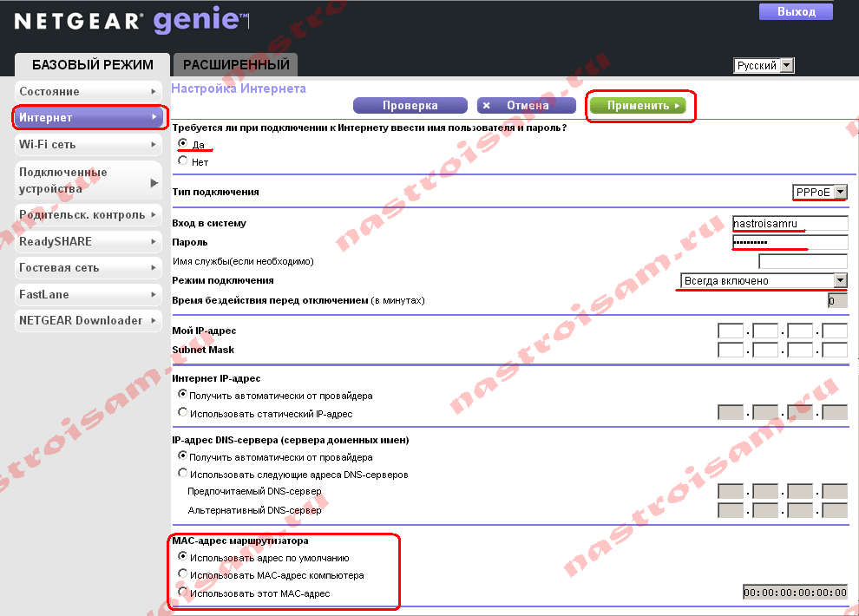
Task: Select Использовать MAC-адрес компьютера radio button
Action: pos(182,574)
